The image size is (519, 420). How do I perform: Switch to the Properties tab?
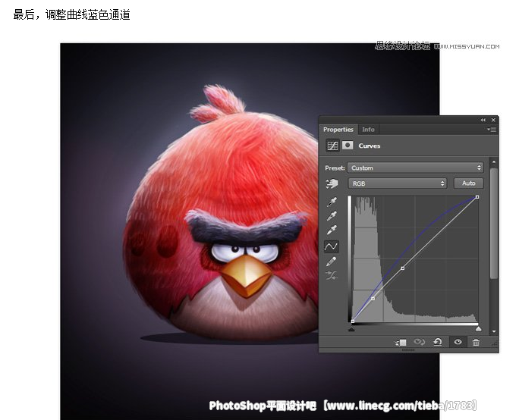tap(338, 130)
